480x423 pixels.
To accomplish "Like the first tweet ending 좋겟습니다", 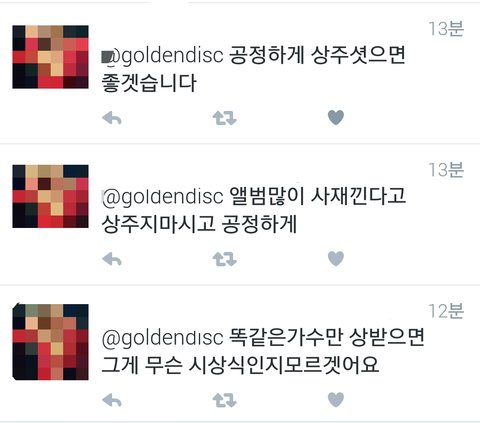I will (x=336, y=118).
